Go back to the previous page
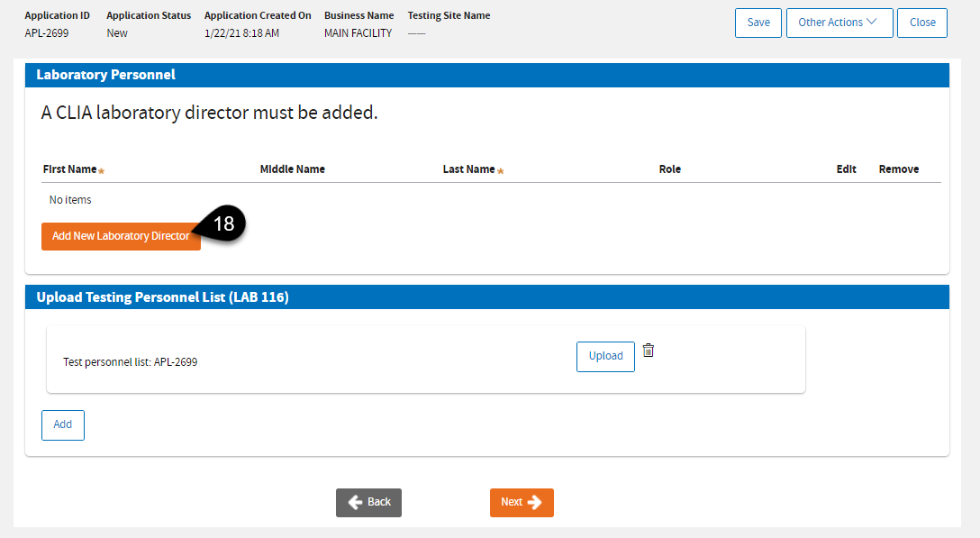Screen dimensions: 980x538 click(368, 502)
